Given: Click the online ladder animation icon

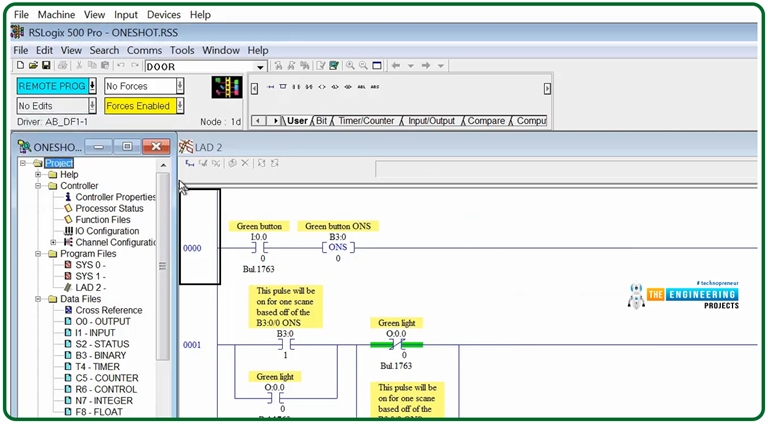Looking at the screenshot, I should coord(227,88).
